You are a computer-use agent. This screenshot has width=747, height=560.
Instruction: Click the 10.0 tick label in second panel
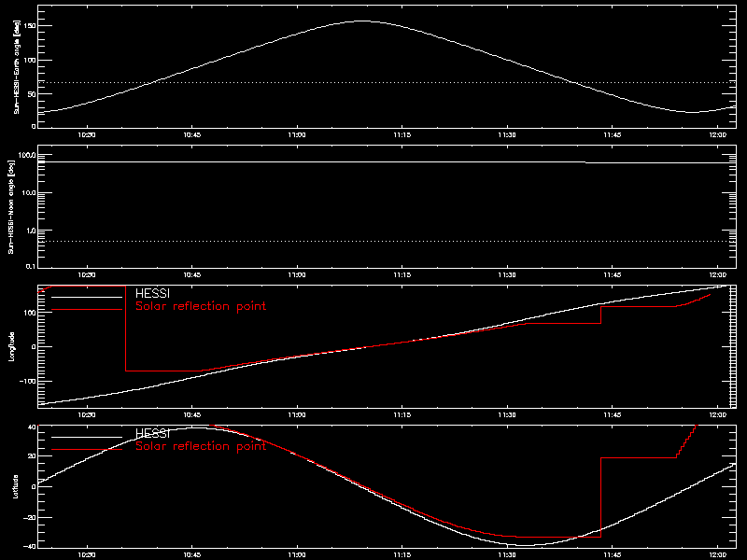click(x=28, y=193)
